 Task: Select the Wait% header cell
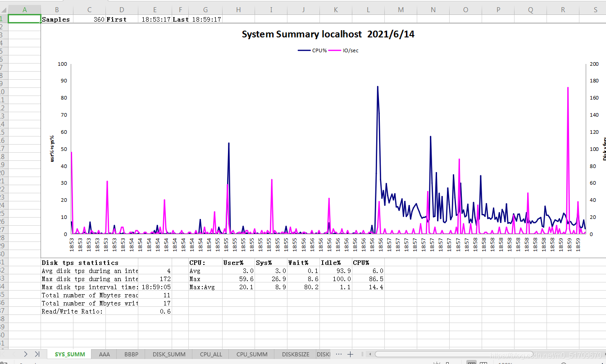pyautogui.click(x=303, y=263)
